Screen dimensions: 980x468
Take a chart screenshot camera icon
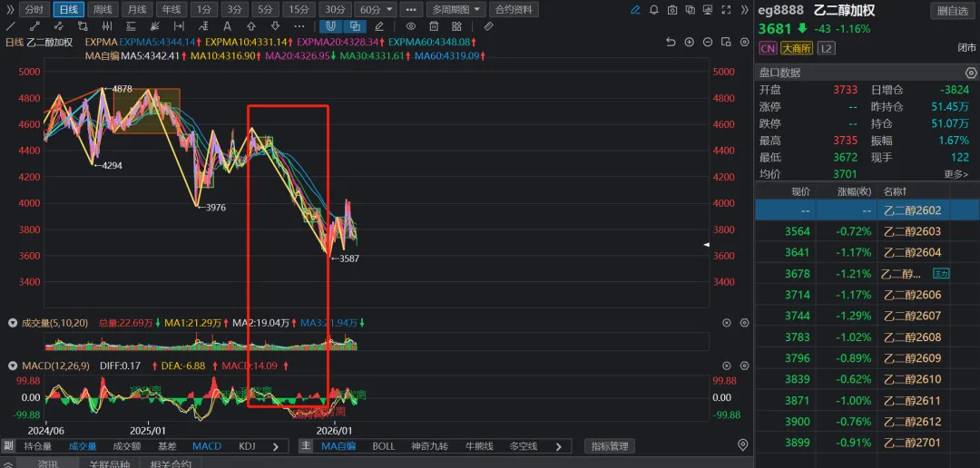pos(671,9)
